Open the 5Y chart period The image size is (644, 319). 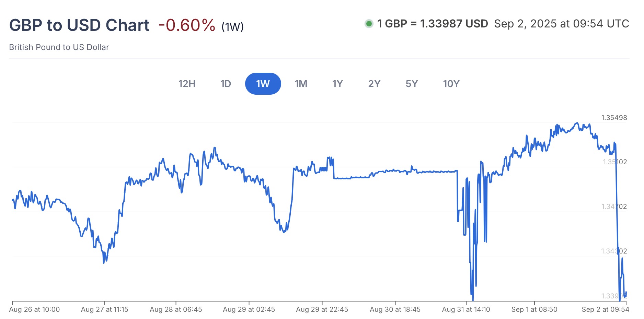pyautogui.click(x=412, y=84)
